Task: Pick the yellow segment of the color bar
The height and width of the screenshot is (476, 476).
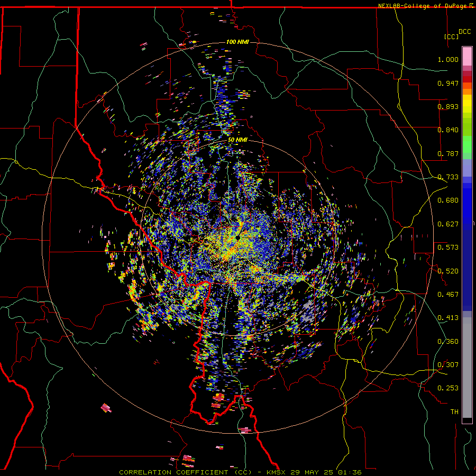Action: click(467, 104)
